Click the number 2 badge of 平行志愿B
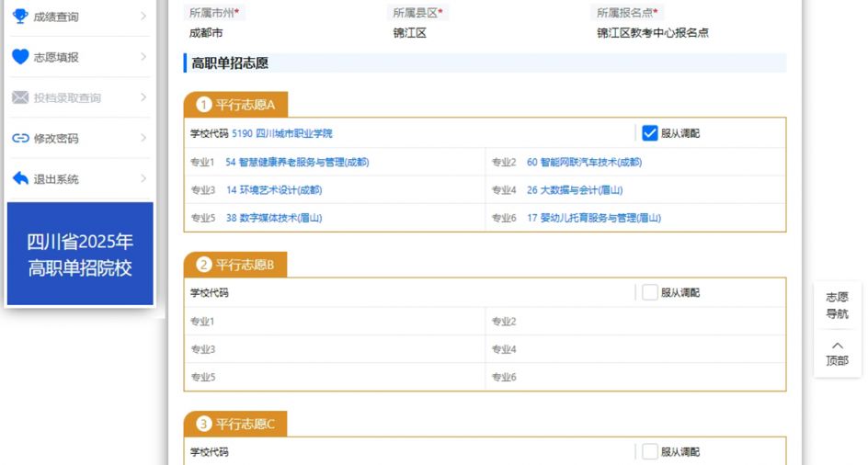The height and width of the screenshot is (465, 868). (203, 265)
